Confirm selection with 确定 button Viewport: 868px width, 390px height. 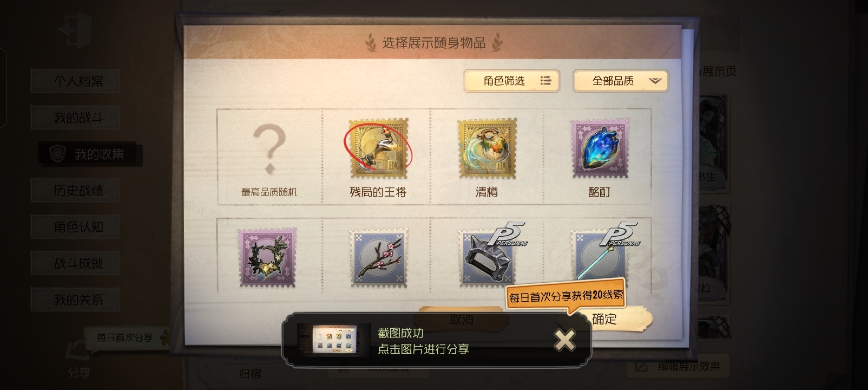click(x=604, y=319)
